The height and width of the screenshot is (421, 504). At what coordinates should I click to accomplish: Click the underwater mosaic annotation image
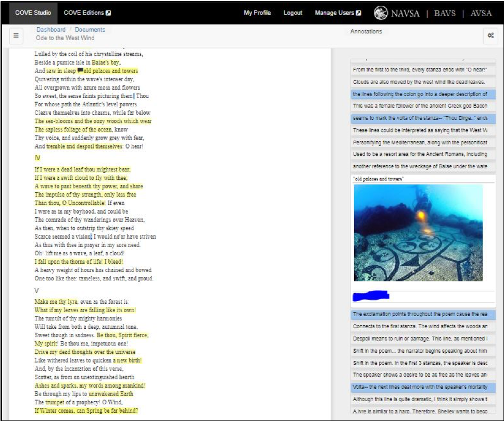click(418, 233)
